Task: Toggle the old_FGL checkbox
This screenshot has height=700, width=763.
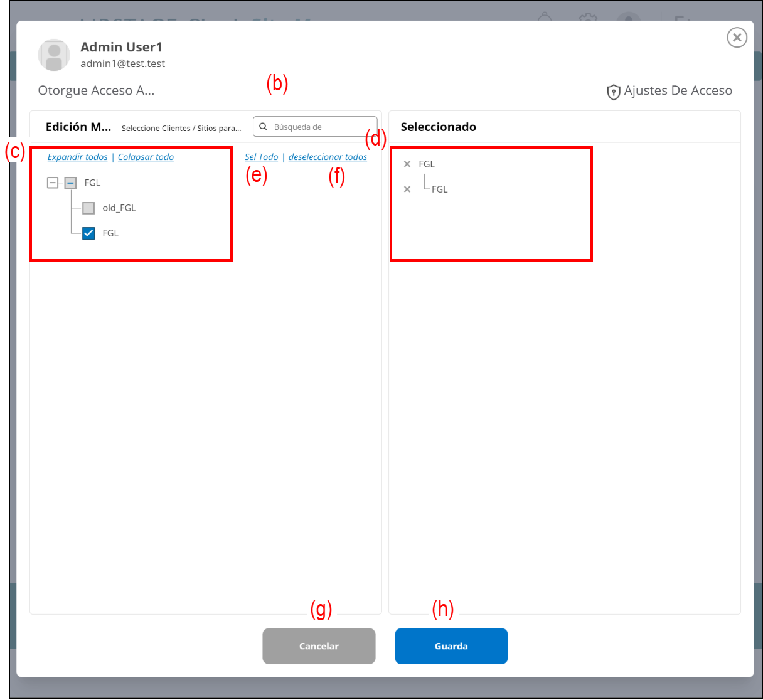Action: tap(88, 208)
